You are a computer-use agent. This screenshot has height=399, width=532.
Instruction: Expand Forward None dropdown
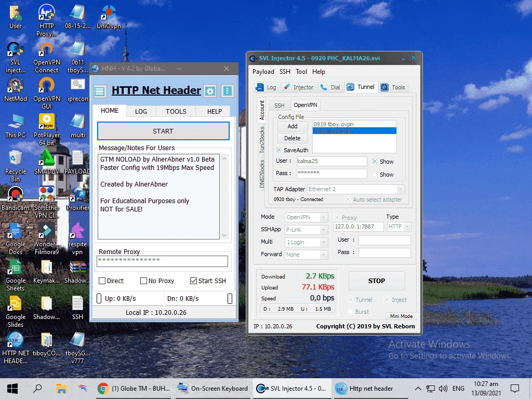(324, 255)
